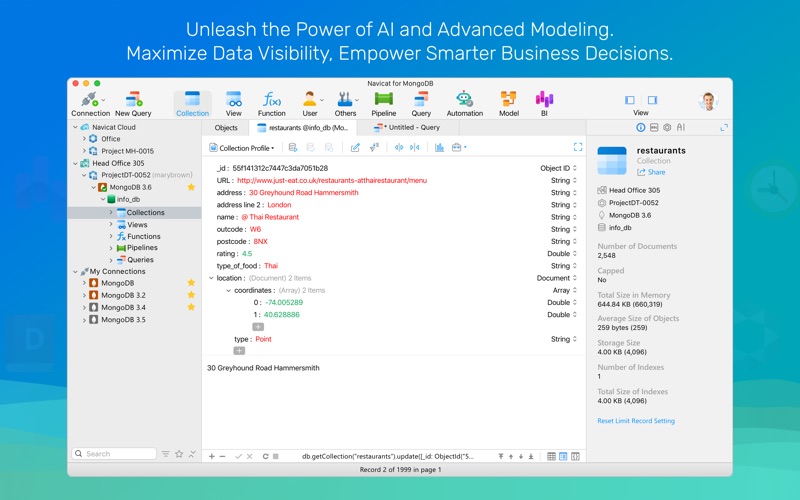The width and height of the screenshot is (800, 500).
Task: Open the Connection tool
Action: [90, 104]
